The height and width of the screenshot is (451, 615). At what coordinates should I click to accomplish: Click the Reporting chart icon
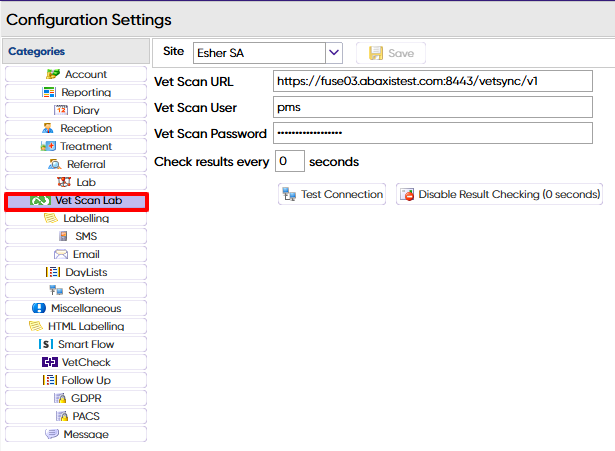[x=49, y=92]
